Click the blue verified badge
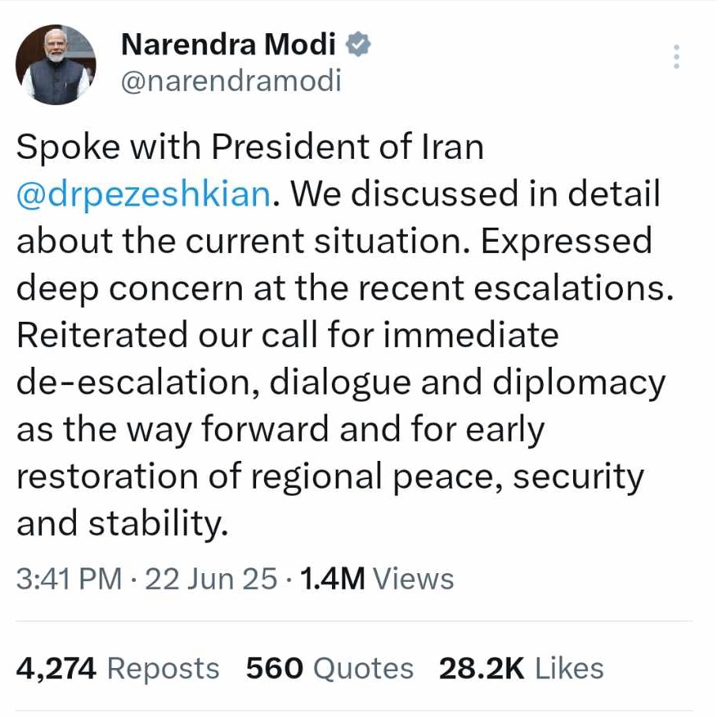The width and height of the screenshot is (728, 717). click(360, 46)
